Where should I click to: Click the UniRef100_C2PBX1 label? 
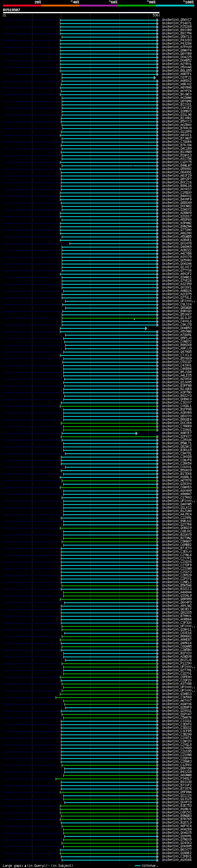tap(177, 856)
